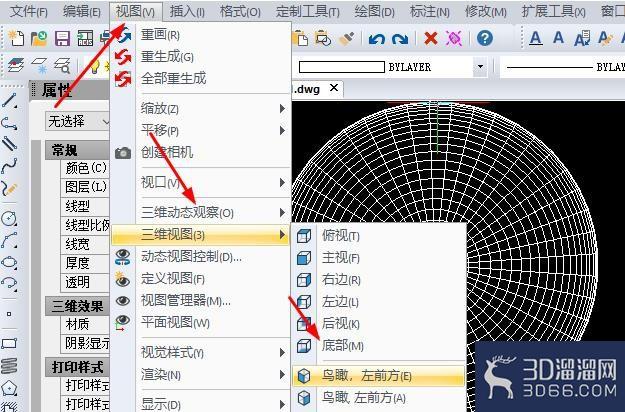Collapse the 三维效果 properties section

click(77, 306)
